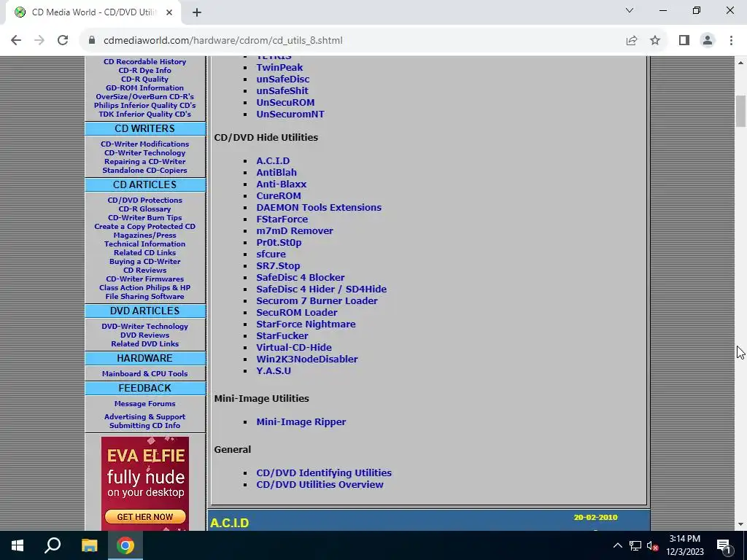Screen dimensions: 747x560
Task: Open CD/DVD Utilities Overview link
Action: tap(320, 485)
